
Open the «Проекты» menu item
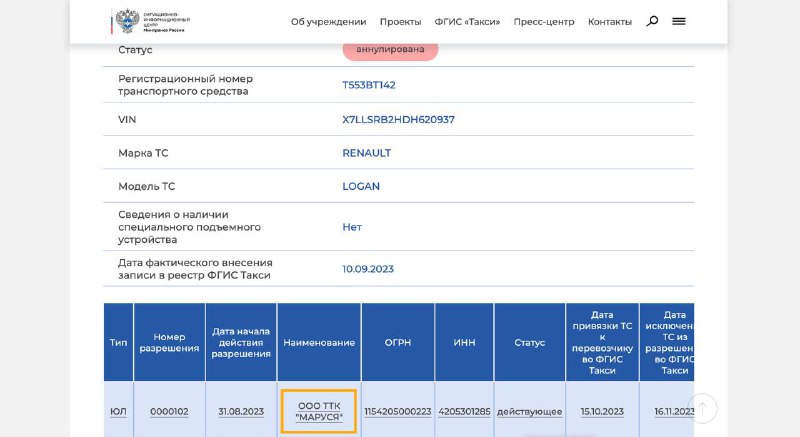tap(401, 22)
